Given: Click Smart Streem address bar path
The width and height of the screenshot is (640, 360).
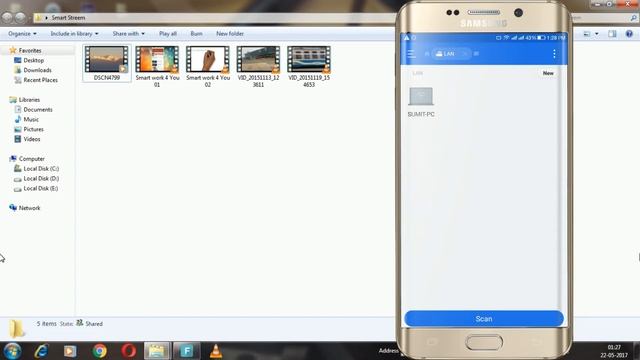Looking at the screenshot, I should pos(68,18).
